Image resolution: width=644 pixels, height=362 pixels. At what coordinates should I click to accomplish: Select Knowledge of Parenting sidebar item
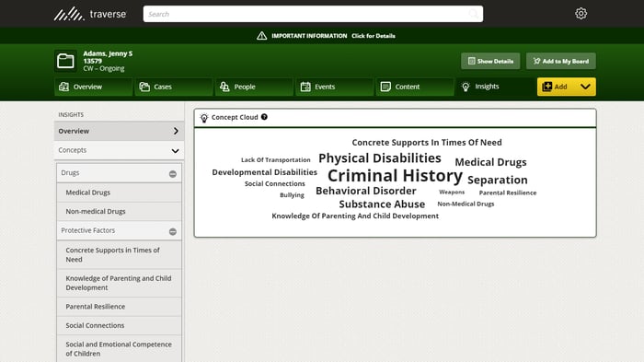[119, 283]
